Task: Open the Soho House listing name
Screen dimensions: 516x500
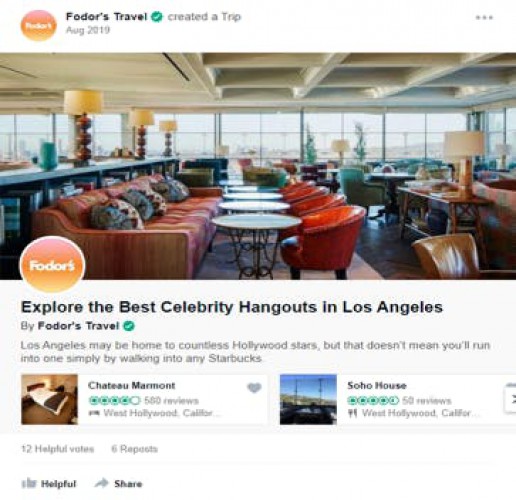Action: [377, 386]
